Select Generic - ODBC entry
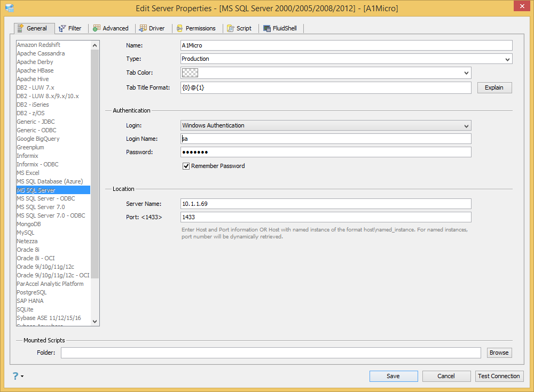 pos(36,130)
